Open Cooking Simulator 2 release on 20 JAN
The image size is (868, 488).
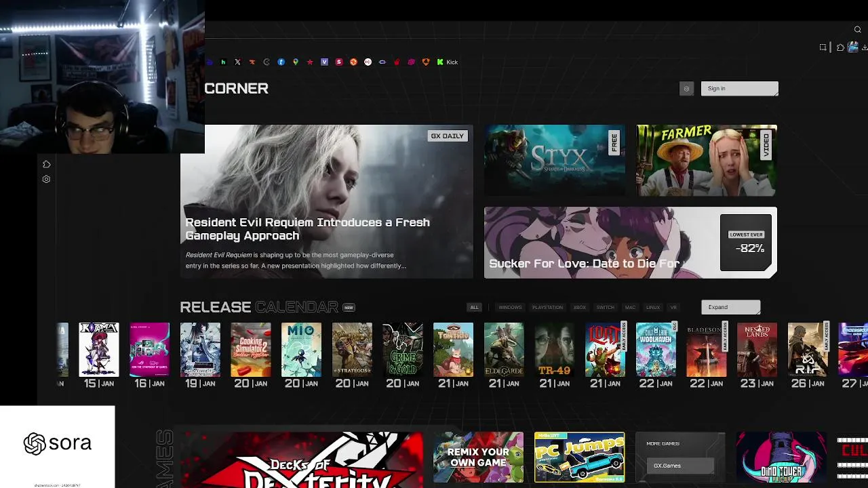tap(251, 350)
